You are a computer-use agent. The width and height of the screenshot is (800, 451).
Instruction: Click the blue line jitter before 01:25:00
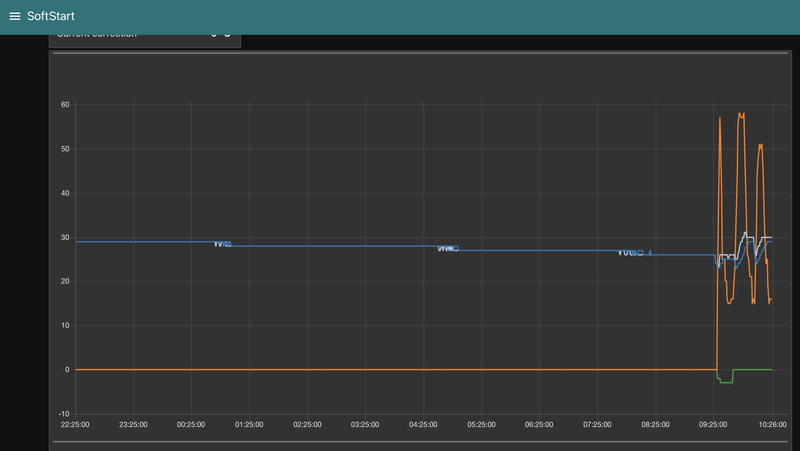click(x=222, y=244)
